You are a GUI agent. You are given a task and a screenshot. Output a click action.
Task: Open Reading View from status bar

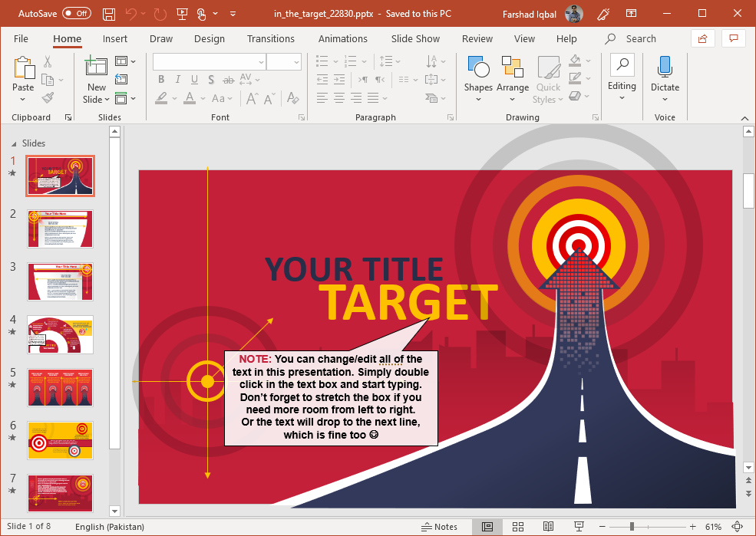tap(548, 527)
